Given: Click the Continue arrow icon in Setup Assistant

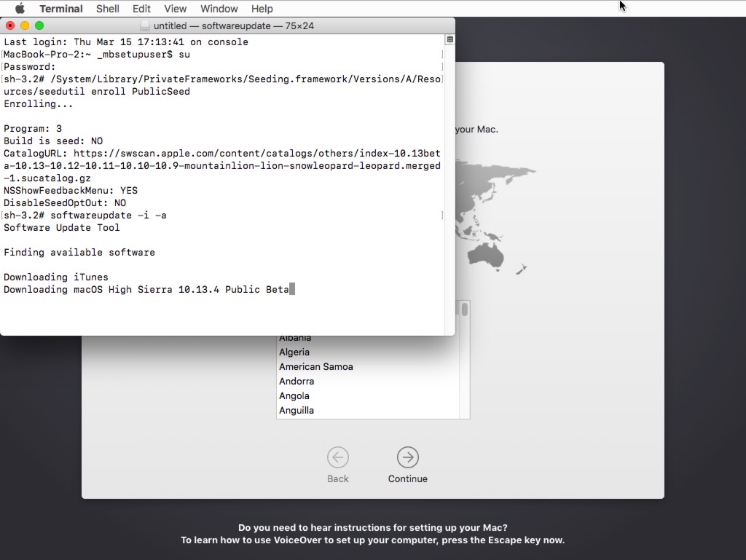Looking at the screenshot, I should (408, 457).
